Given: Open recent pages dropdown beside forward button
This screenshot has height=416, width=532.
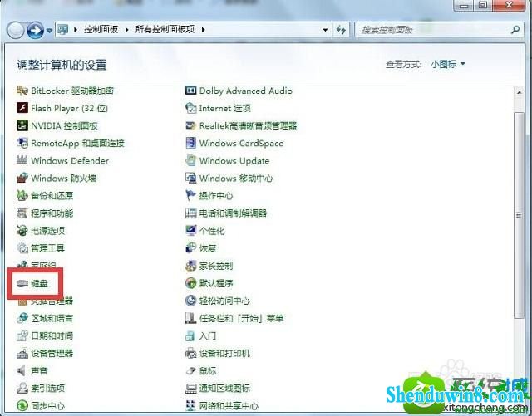Looking at the screenshot, I should click(x=49, y=31).
